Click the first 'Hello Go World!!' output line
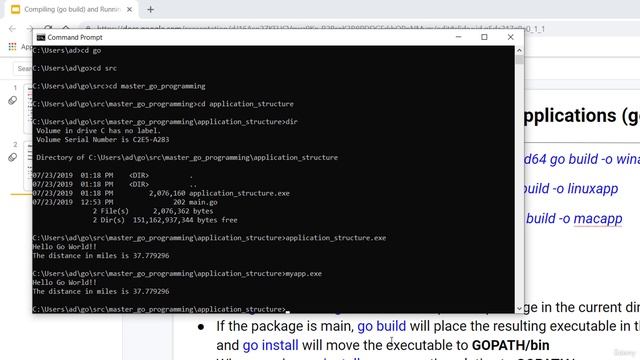 [64, 247]
